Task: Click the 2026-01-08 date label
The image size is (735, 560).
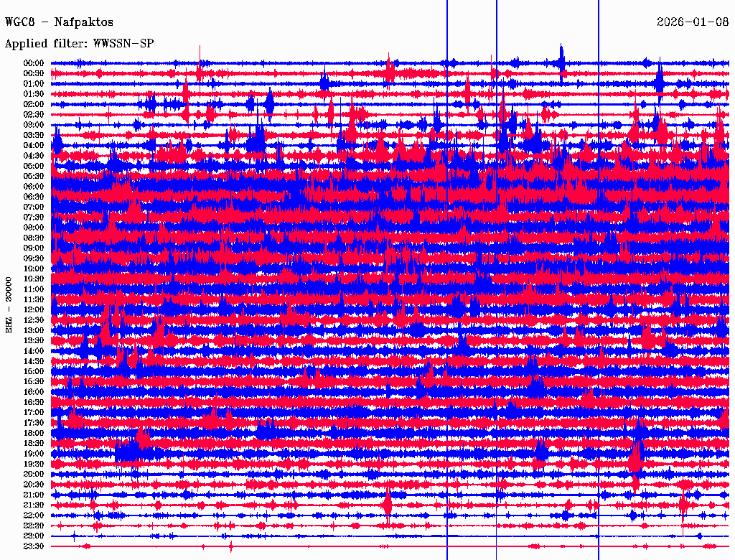Action: point(693,22)
